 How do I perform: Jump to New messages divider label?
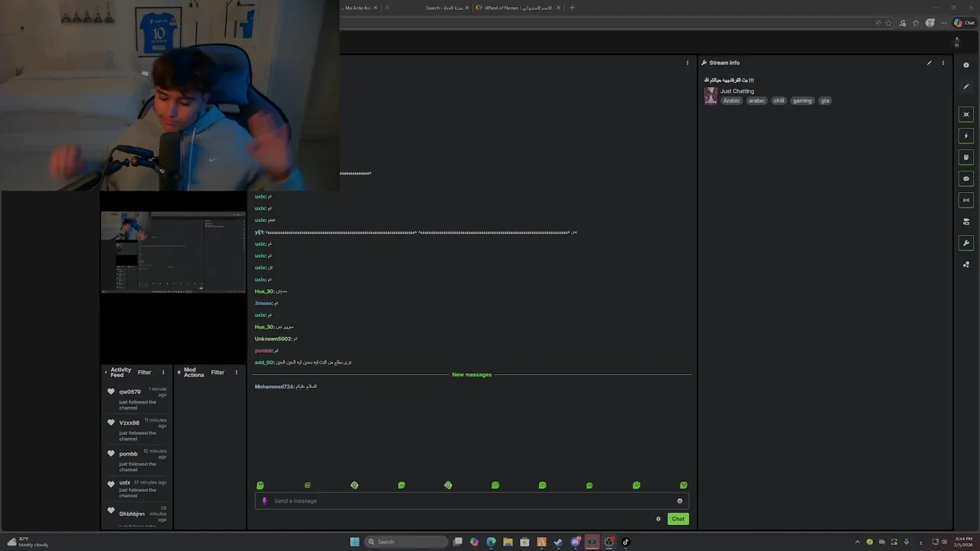pyautogui.click(x=472, y=375)
